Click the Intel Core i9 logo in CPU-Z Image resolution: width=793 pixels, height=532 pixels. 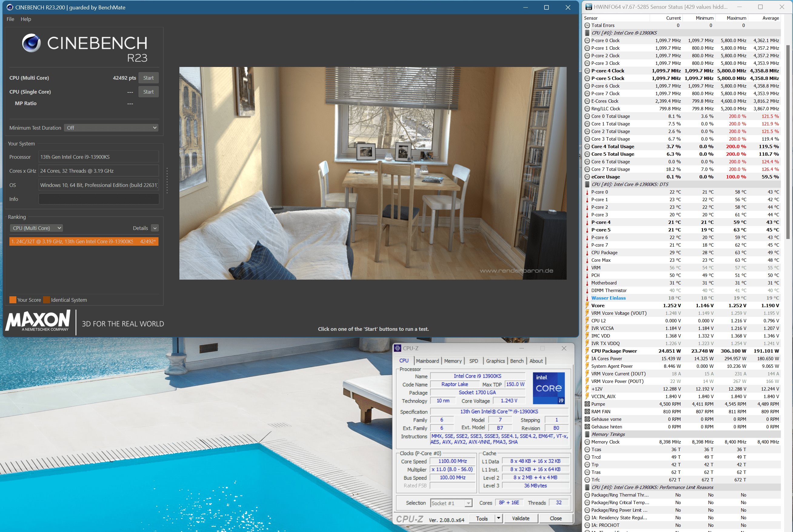(549, 388)
